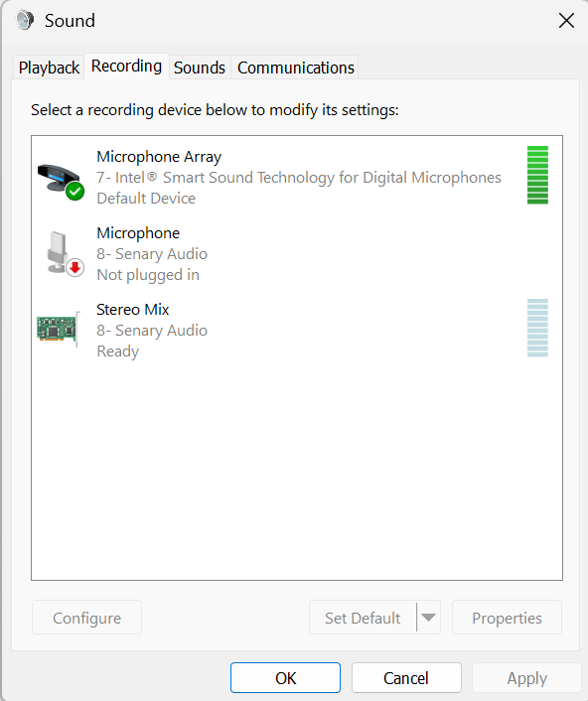Open the Communications tab
Image resolution: width=588 pixels, height=701 pixels.
click(296, 68)
